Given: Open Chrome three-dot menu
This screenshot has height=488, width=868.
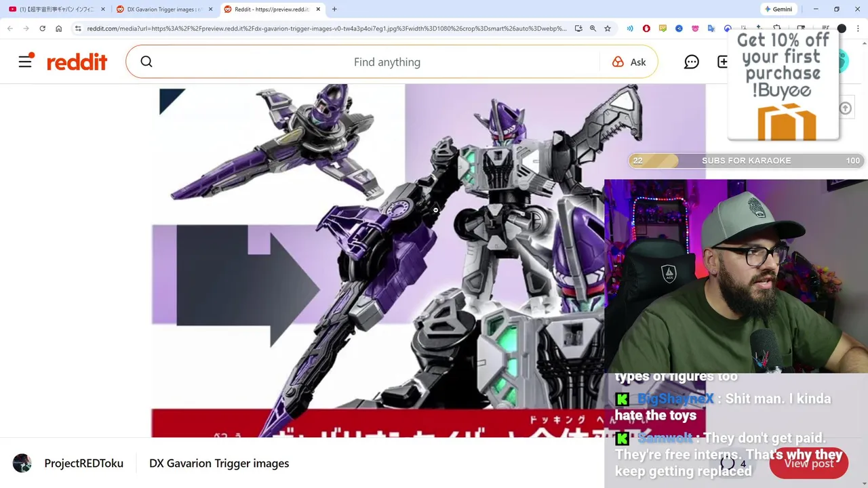Looking at the screenshot, I should (858, 28).
